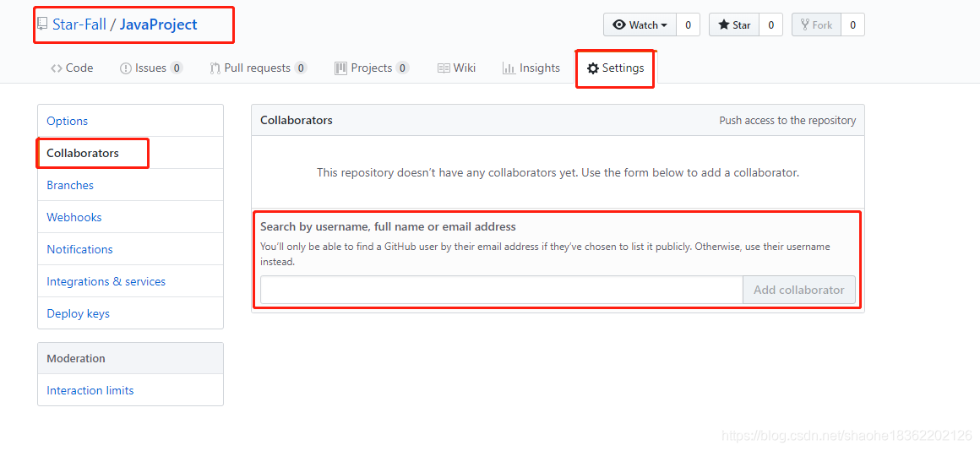Open Notifications settings page

(130, 248)
